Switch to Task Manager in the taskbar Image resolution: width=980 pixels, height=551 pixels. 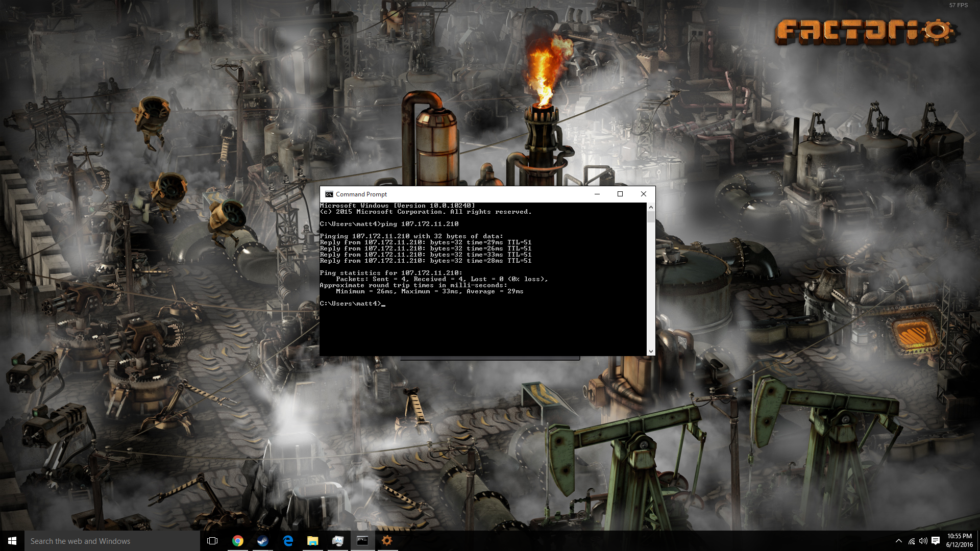337,541
